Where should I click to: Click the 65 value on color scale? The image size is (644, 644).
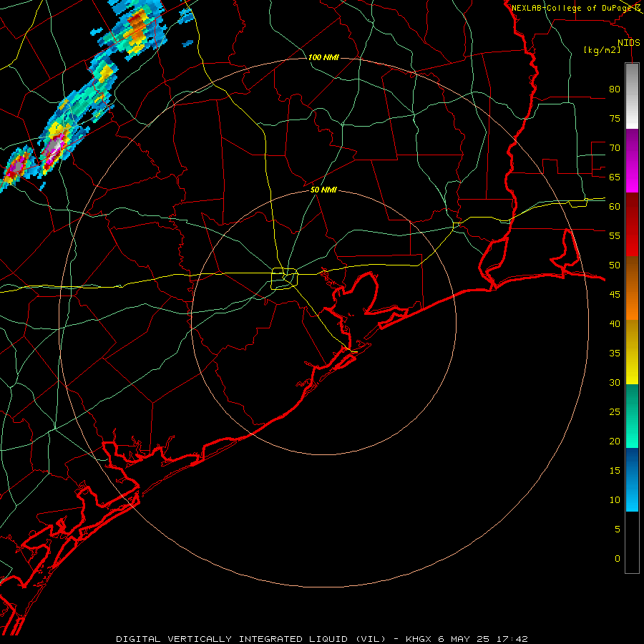(615, 177)
